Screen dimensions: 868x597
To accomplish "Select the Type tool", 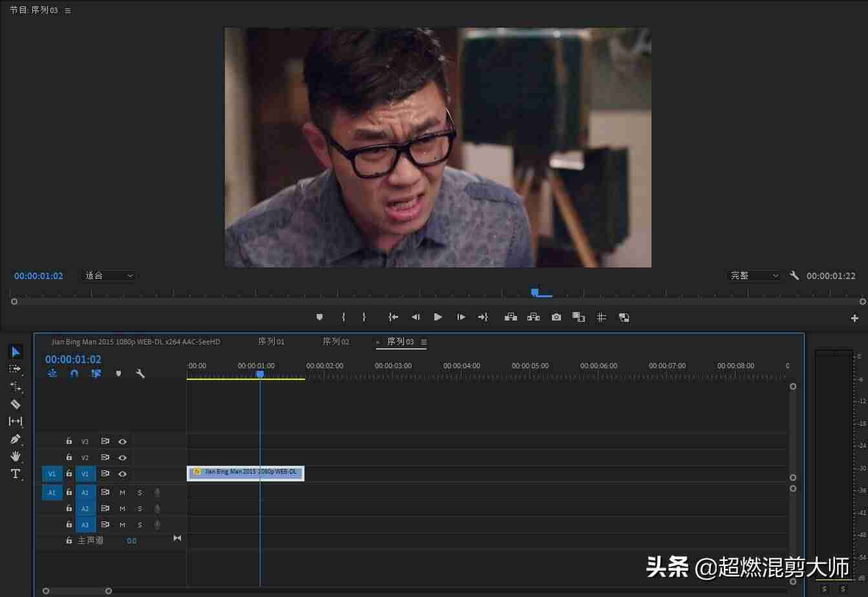I will tap(16, 474).
